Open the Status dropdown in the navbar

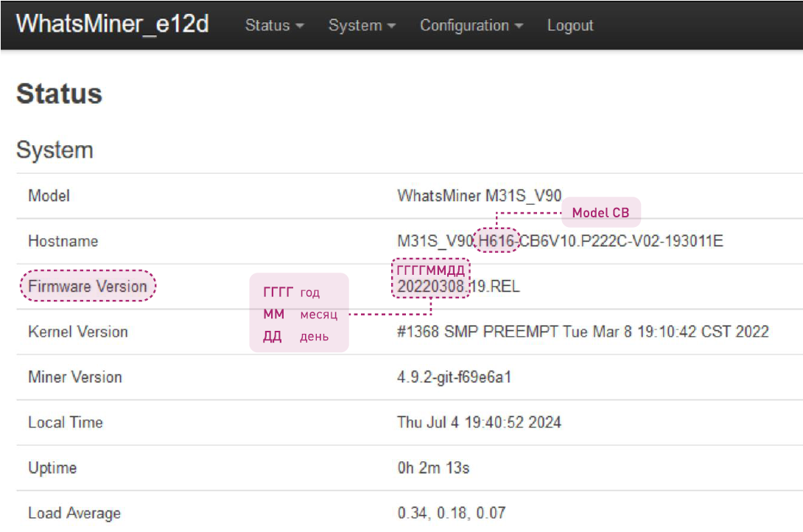click(x=275, y=25)
